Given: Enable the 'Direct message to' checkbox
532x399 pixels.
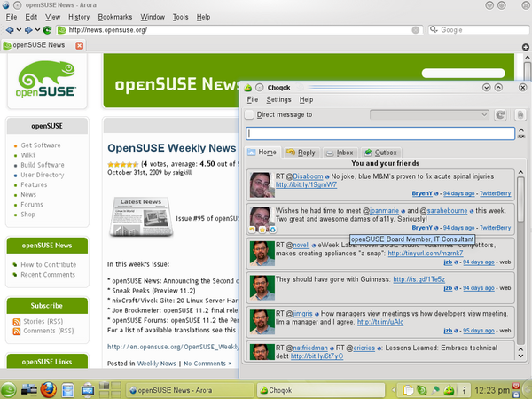Looking at the screenshot, I should point(249,114).
